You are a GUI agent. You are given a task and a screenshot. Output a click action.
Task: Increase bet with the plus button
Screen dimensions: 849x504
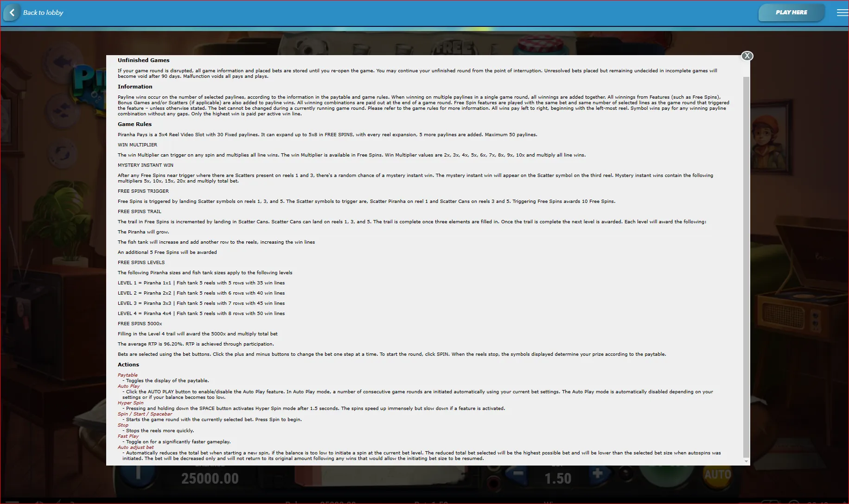coord(598,473)
